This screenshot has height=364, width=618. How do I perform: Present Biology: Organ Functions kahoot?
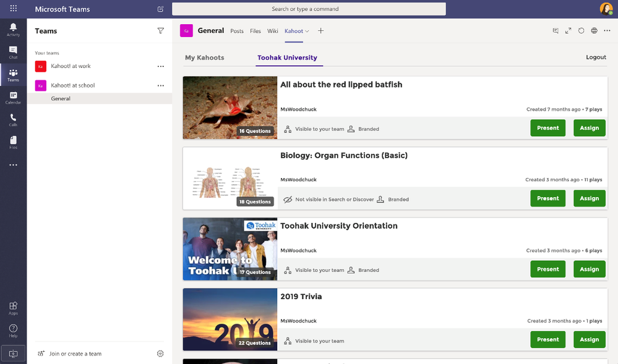click(548, 198)
